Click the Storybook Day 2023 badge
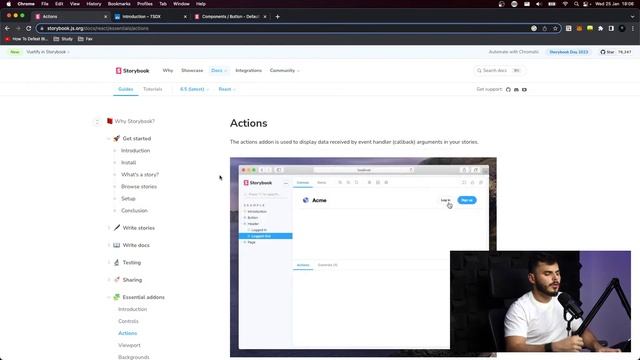This screenshot has width=640, height=360. point(569,52)
